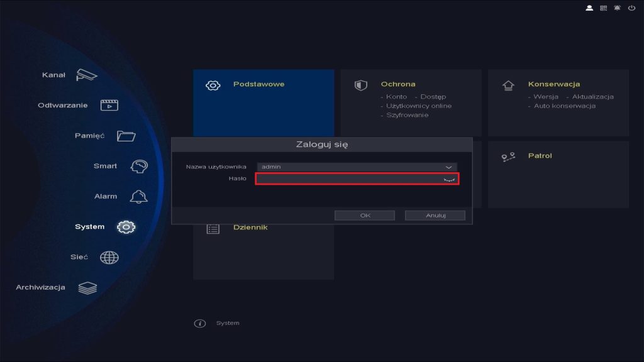
Task: Open the Alarm bell icon
Action: click(x=140, y=195)
